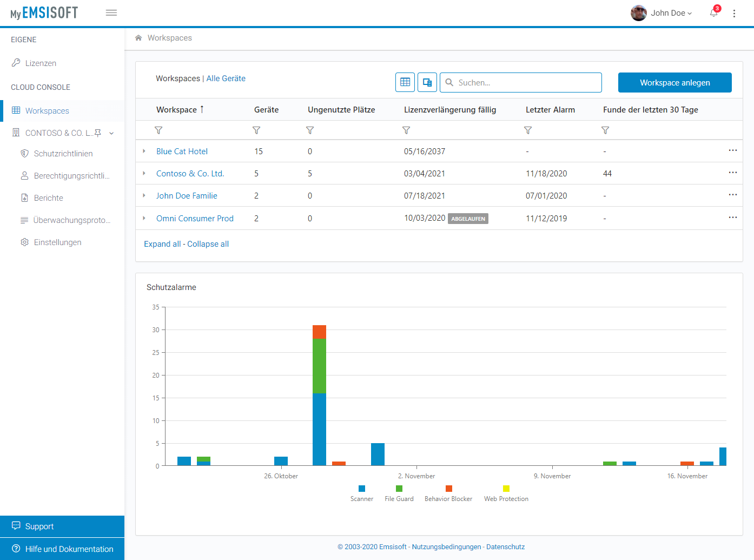Image resolution: width=754 pixels, height=560 pixels.
Task: Open the Omni Consumer Prod workspace
Action: click(195, 219)
